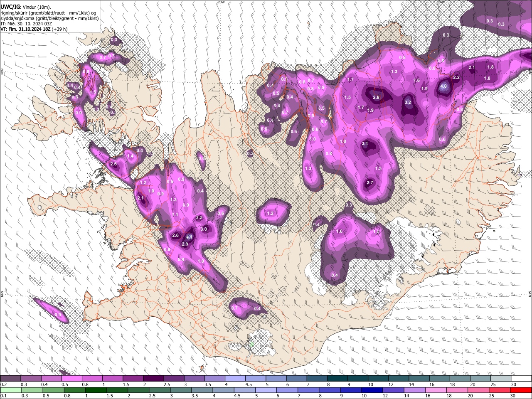Click the top legend swatch between 0.5 and 0.8
This screenshot has height=399, width=532.
click(71, 379)
